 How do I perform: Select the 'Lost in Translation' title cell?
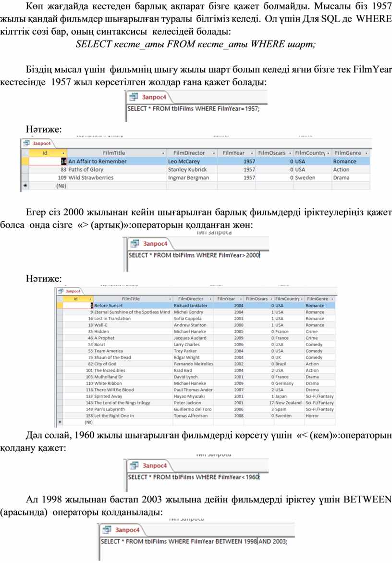point(133,318)
